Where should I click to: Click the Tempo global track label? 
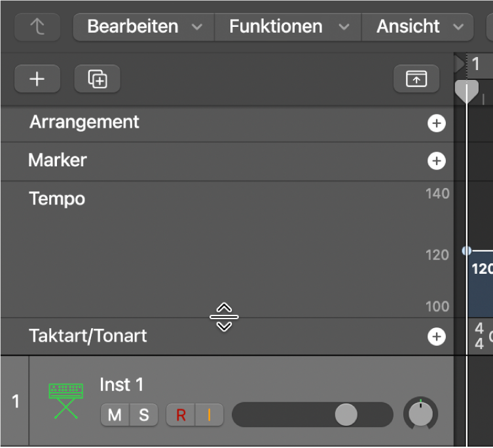[57, 199]
